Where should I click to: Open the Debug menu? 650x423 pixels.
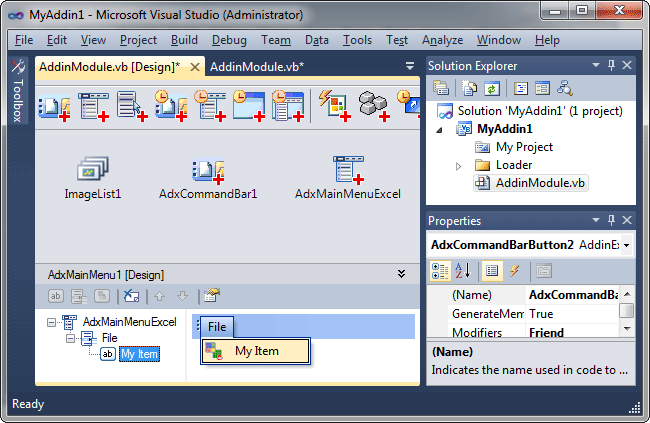coord(229,40)
